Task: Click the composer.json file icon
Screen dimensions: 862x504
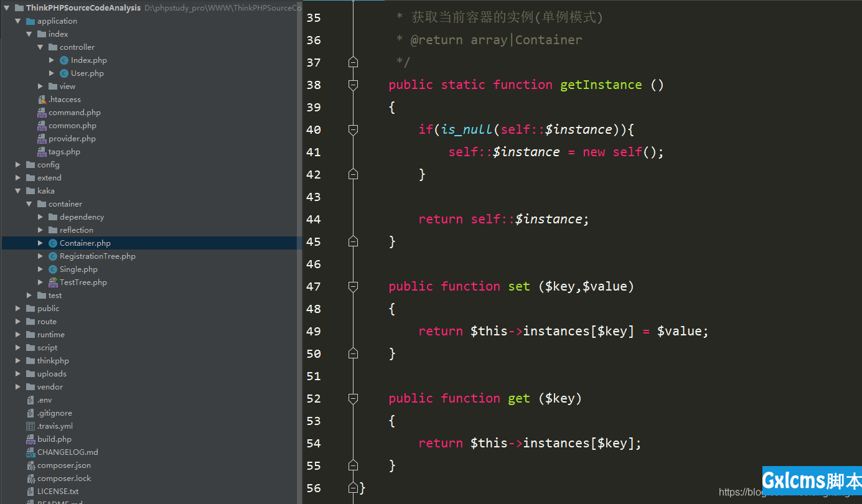Action: [30, 465]
